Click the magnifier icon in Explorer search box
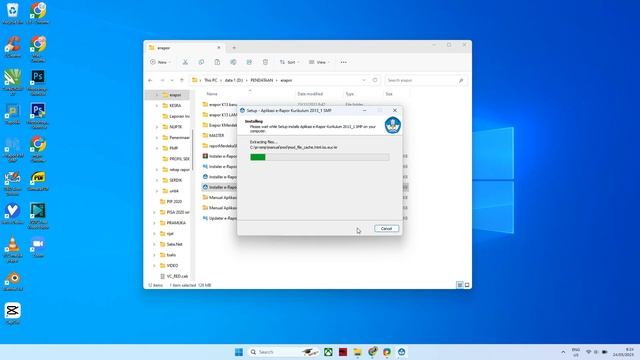640x360 pixels. (461, 80)
